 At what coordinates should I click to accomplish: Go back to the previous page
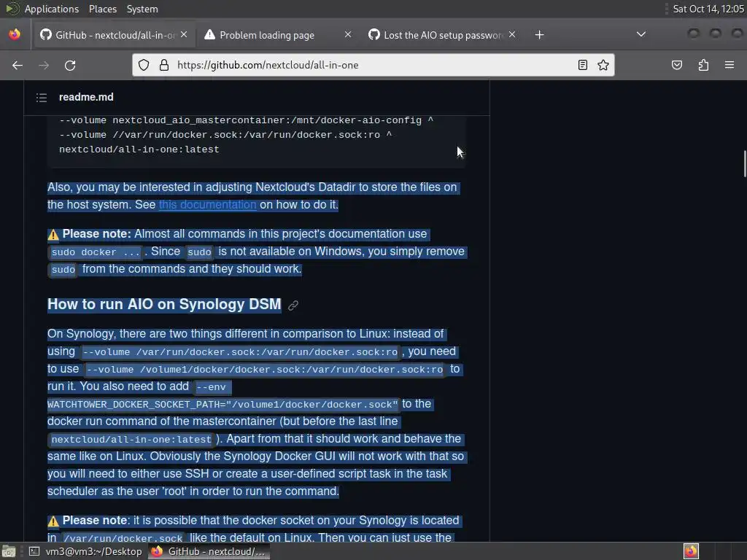tap(18, 65)
